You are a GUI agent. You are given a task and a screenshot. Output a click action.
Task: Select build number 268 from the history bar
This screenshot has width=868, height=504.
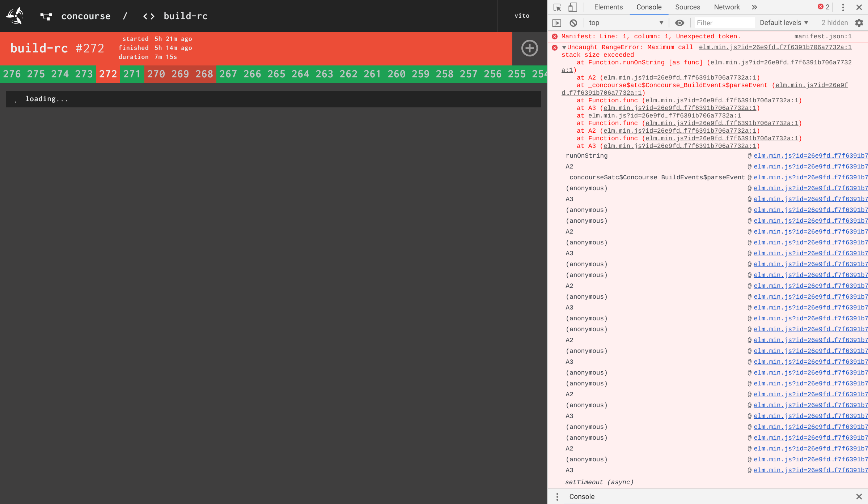pos(204,74)
